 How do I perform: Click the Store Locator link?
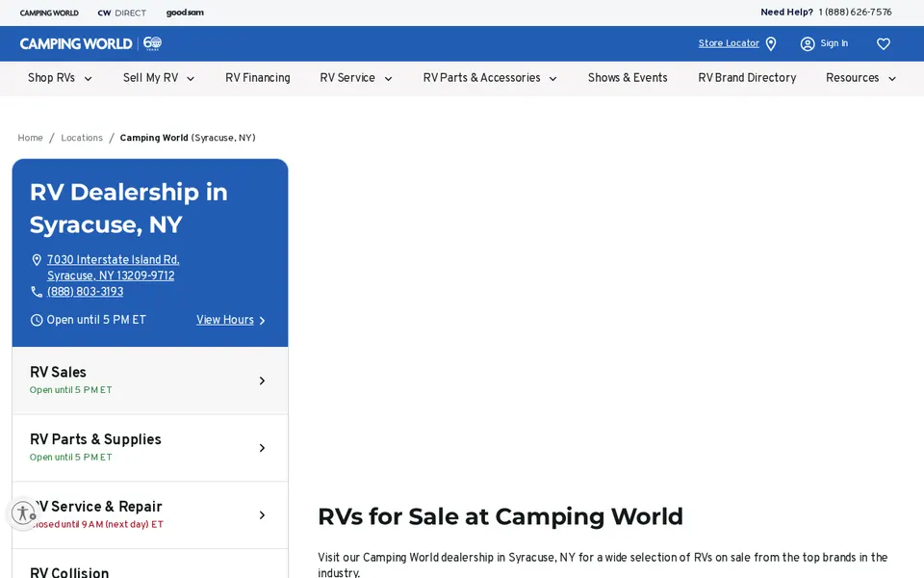[729, 43]
